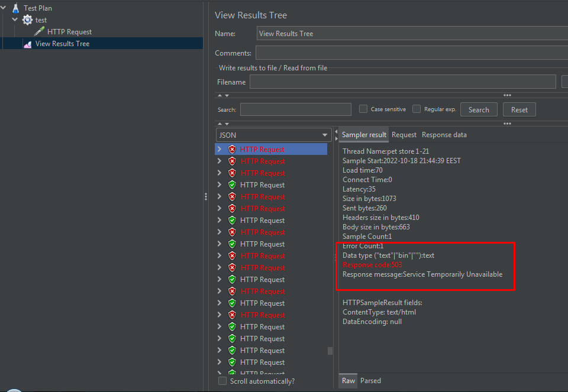Click the right arrow of the results split pane
Image resolution: width=568 pixels, height=392 pixels.
pos(336,138)
